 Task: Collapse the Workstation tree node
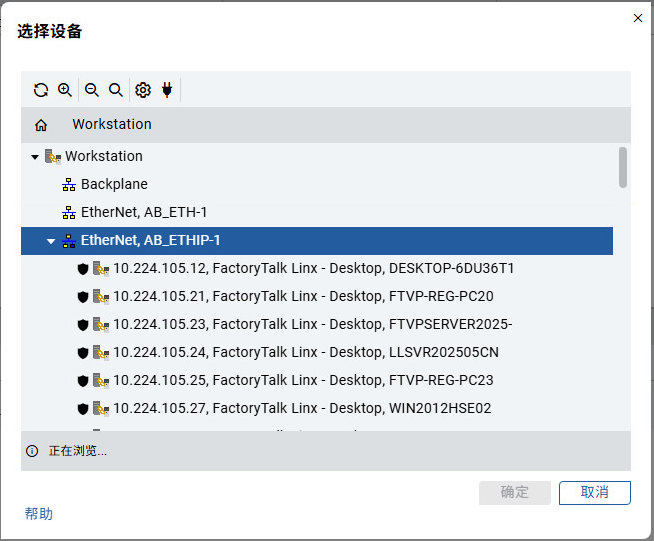coord(35,157)
